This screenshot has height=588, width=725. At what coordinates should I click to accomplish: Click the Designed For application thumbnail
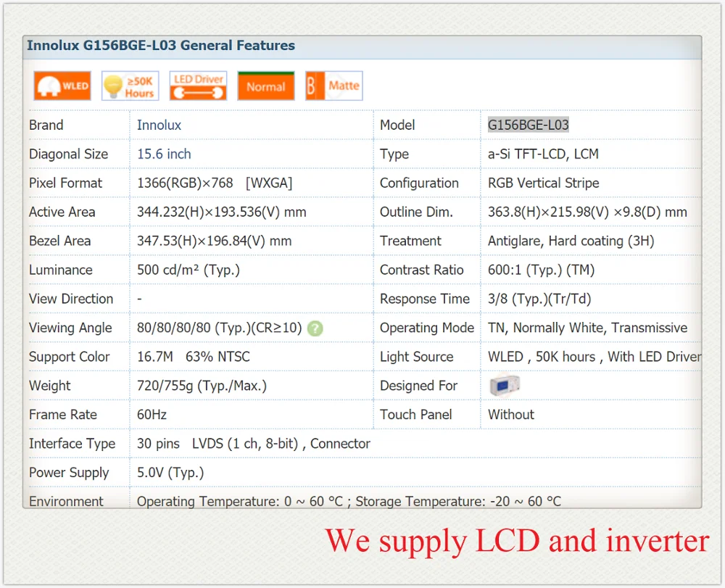coord(505,386)
